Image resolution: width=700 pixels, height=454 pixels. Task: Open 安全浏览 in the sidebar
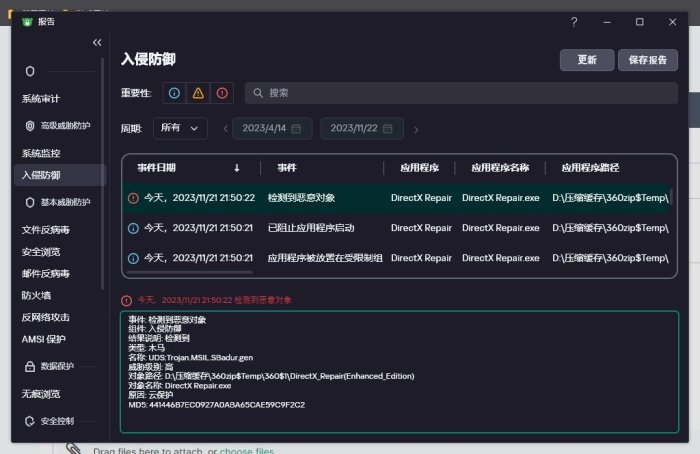pos(41,252)
